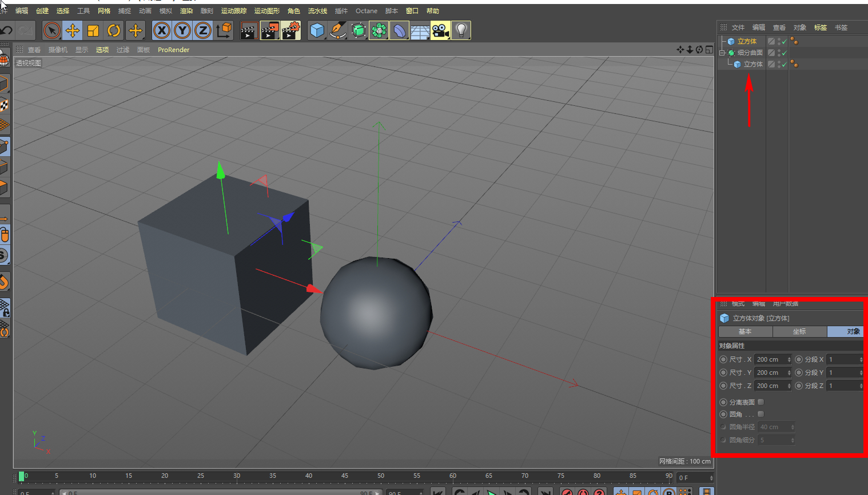Image resolution: width=868 pixels, height=495 pixels.
Task: Open Render Settings gear clapperboard icon
Action: [291, 30]
